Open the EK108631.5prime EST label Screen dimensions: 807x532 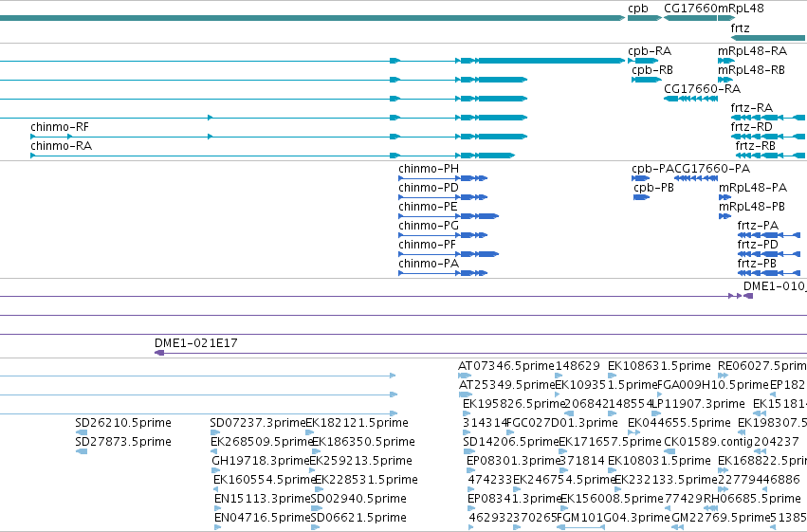pyautogui.click(x=659, y=366)
